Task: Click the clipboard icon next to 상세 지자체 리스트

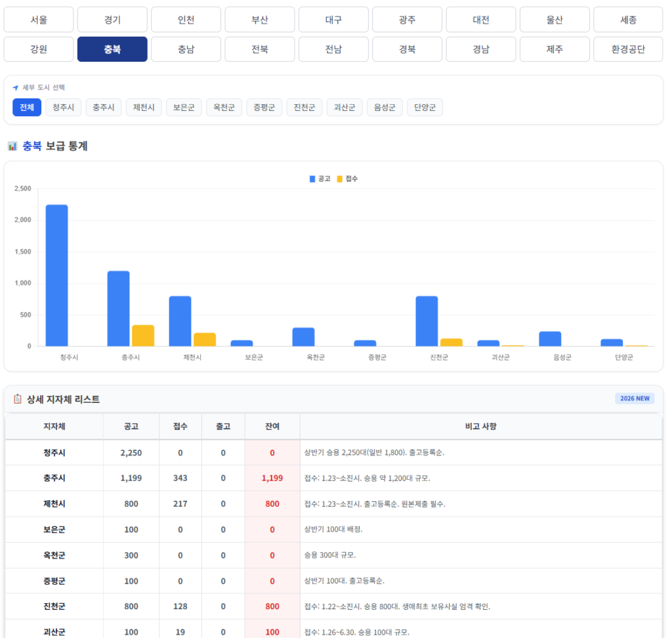Action: 18,399
